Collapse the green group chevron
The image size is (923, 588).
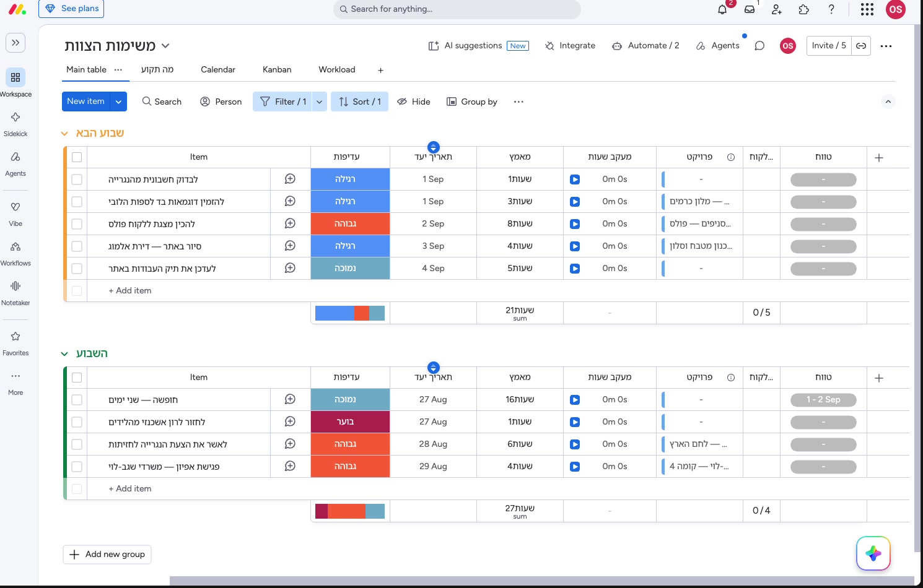pos(64,354)
